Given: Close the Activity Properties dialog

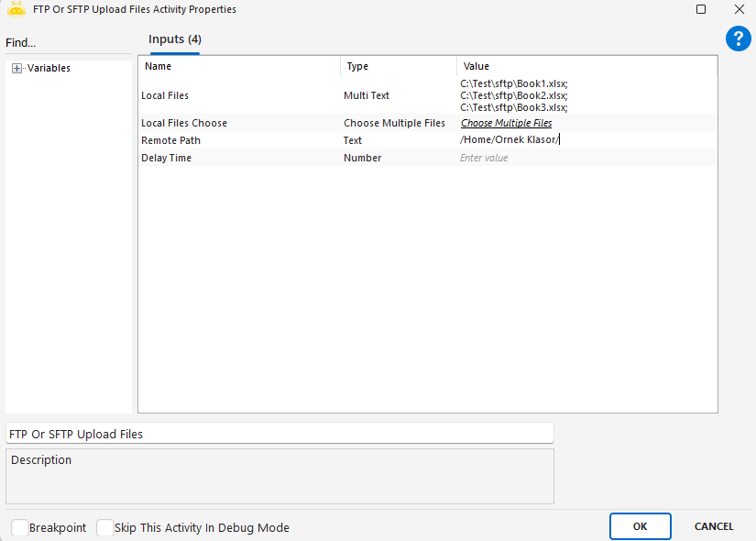Looking at the screenshot, I should (739, 9).
